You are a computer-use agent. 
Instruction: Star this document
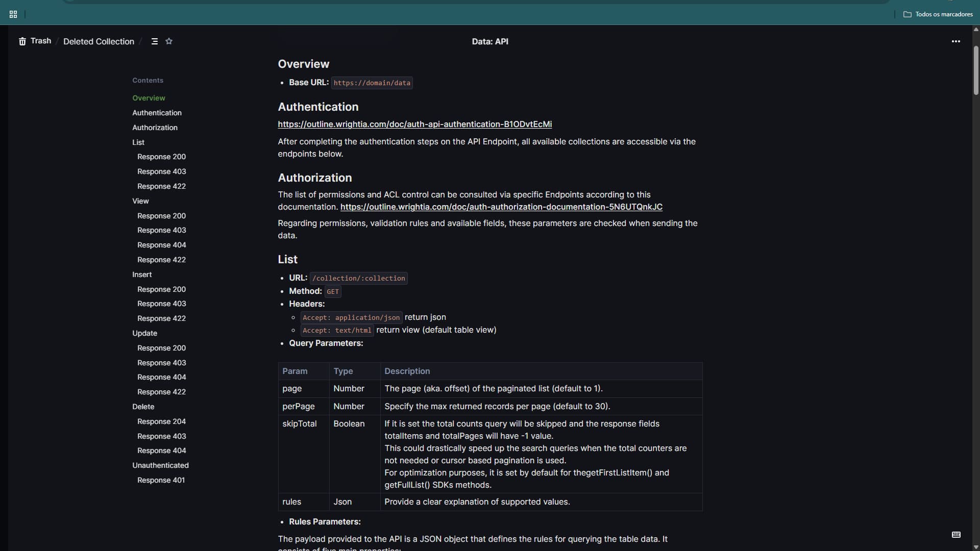pos(169,41)
